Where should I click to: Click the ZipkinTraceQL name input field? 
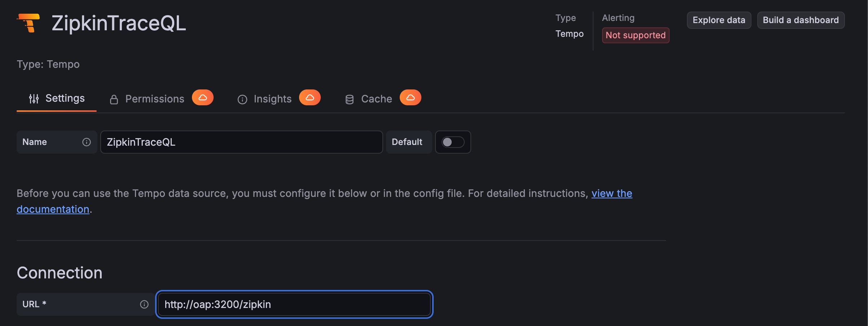(x=241, y=142)
